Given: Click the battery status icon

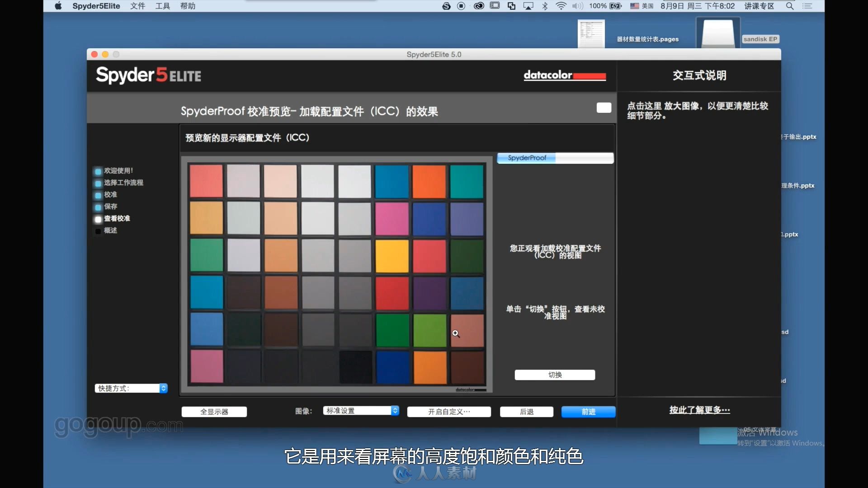Looking at the screenshot, I should 616,6.
